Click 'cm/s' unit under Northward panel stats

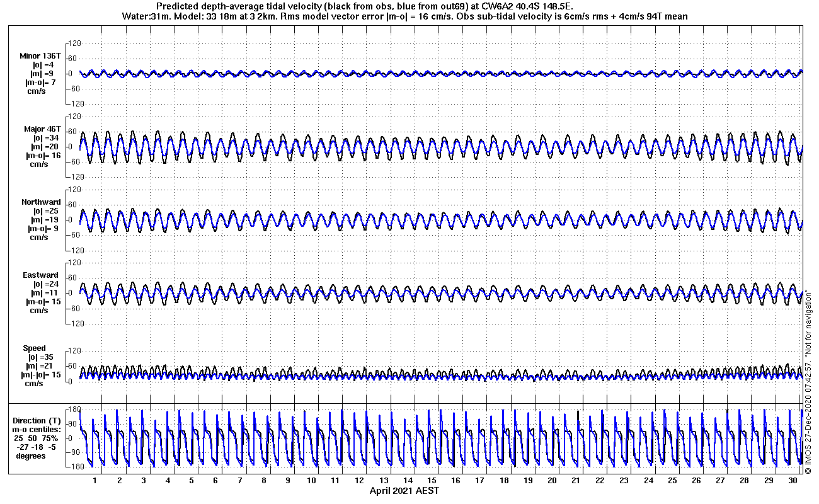click(39, 238)
